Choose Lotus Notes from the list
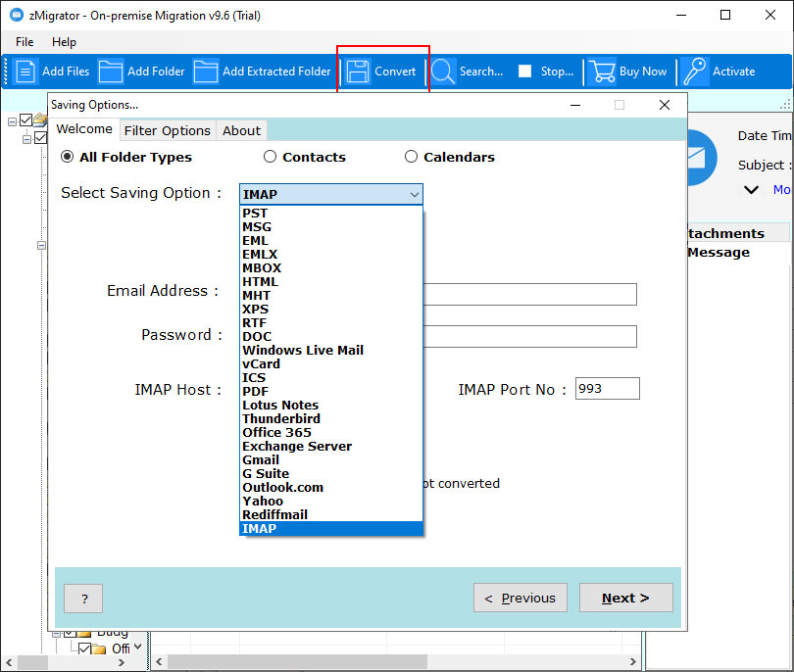The height and width of the screenshot is (672, 794). pos(331,405)
